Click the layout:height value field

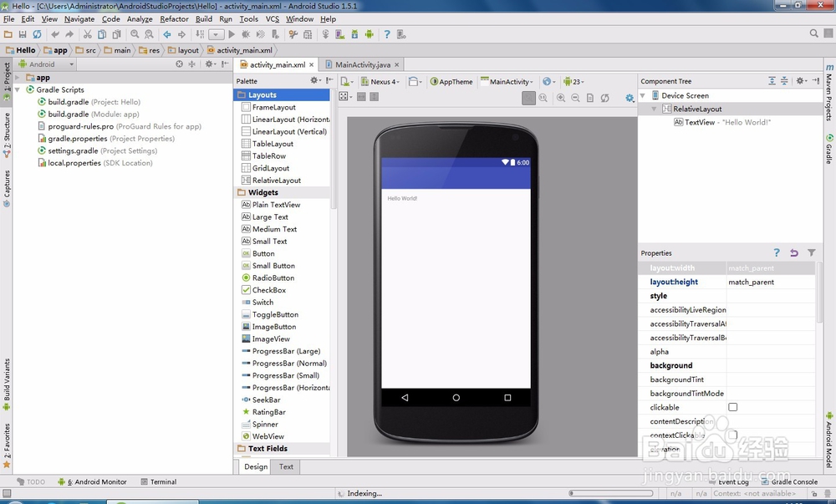(771, 282)
